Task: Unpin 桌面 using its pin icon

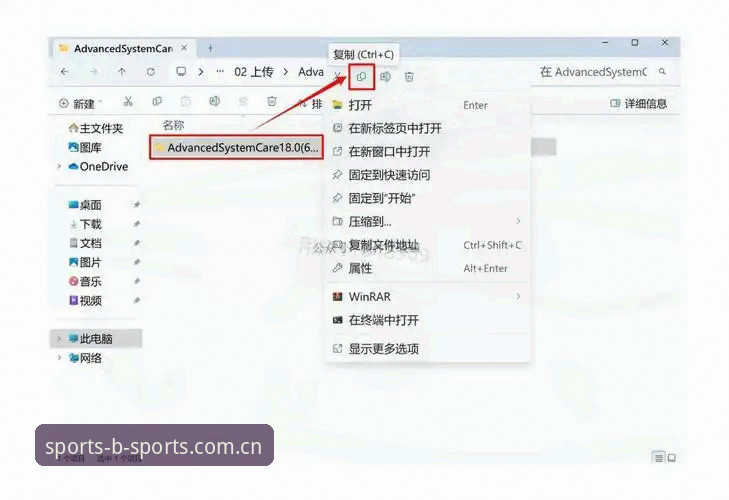Action: click(x=136, y=205)
